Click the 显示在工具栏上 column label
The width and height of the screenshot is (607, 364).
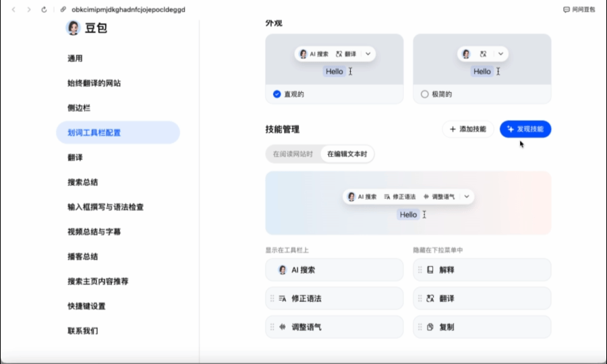pyautogui.click(x=287, y=250)
